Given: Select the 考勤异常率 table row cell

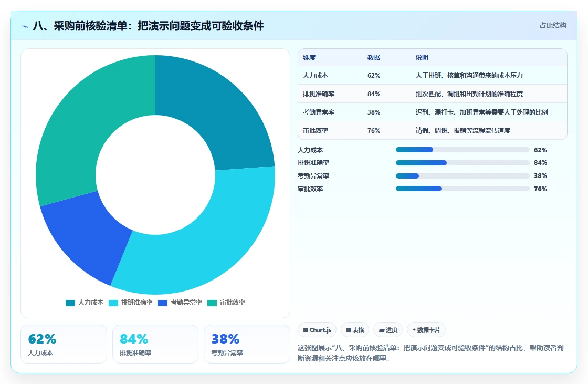Looking at the screenshot, I should click(x=318, y=112).
